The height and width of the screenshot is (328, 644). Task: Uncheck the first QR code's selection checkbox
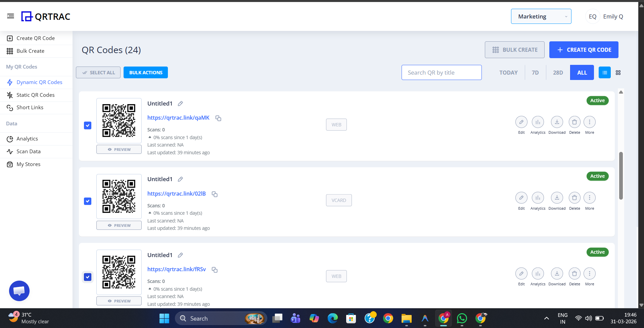tap(87, 125)
